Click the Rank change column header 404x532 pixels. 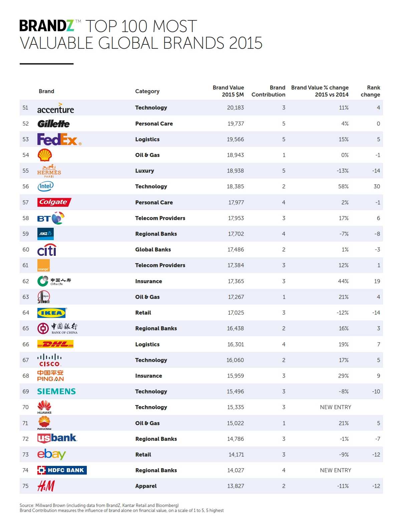370,91
